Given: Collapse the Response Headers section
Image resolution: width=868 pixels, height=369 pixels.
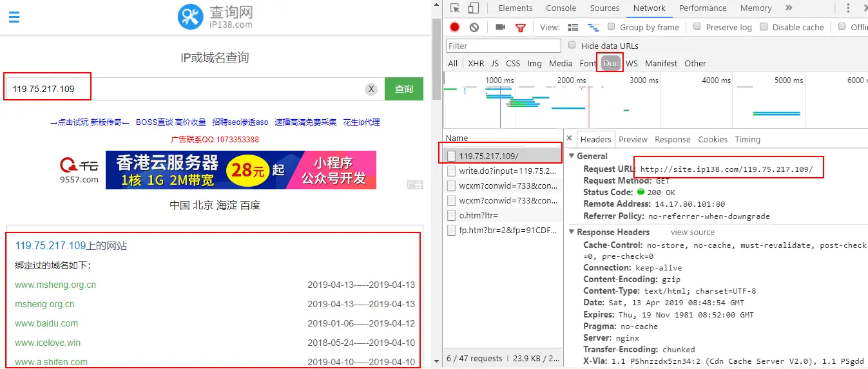Looking at the screenshot, I should coord(572,232).
